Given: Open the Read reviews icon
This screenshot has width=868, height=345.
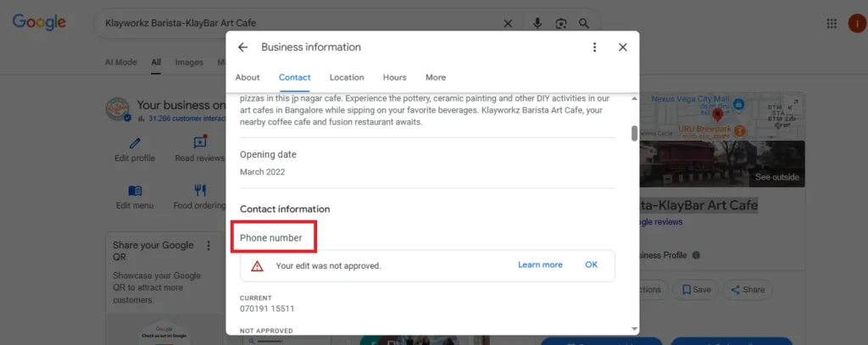Looking at the screenshot, I should point(200,142).
